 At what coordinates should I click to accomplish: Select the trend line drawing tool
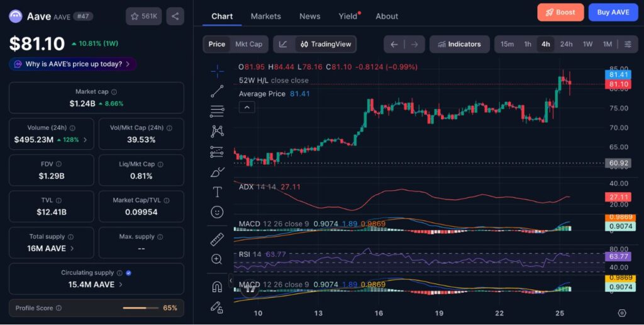point(217,91)
